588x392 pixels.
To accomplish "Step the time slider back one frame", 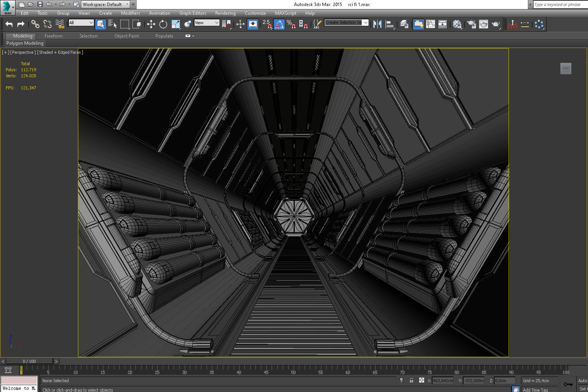I will tap(3, 361).
